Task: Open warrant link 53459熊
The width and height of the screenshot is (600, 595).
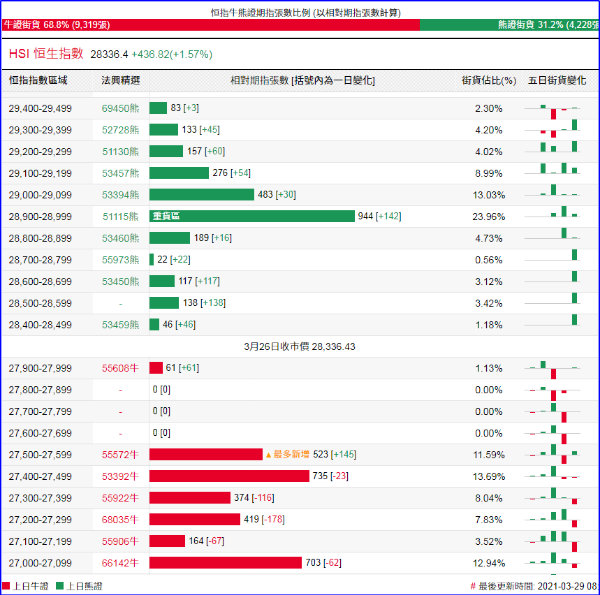Action: 120,325
